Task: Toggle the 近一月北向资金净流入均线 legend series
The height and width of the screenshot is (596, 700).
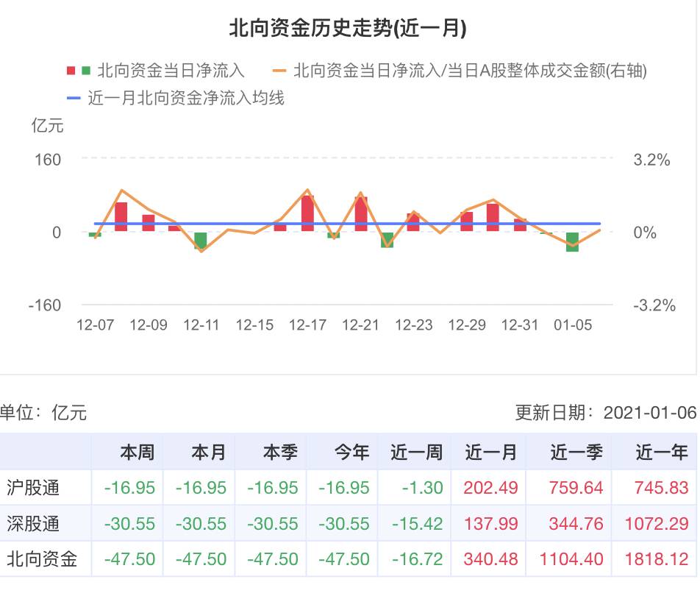Action: pyautogui.click(x=186, y=98)
